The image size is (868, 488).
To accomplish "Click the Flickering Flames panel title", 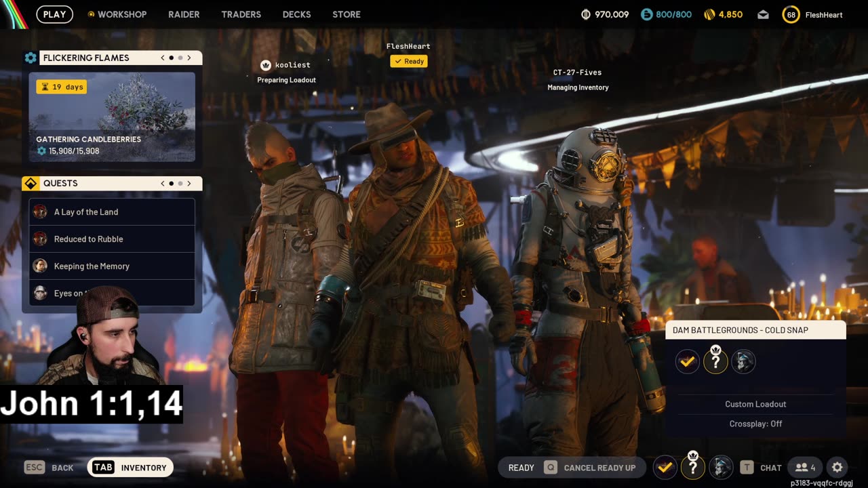I will (x=86, y=58).
